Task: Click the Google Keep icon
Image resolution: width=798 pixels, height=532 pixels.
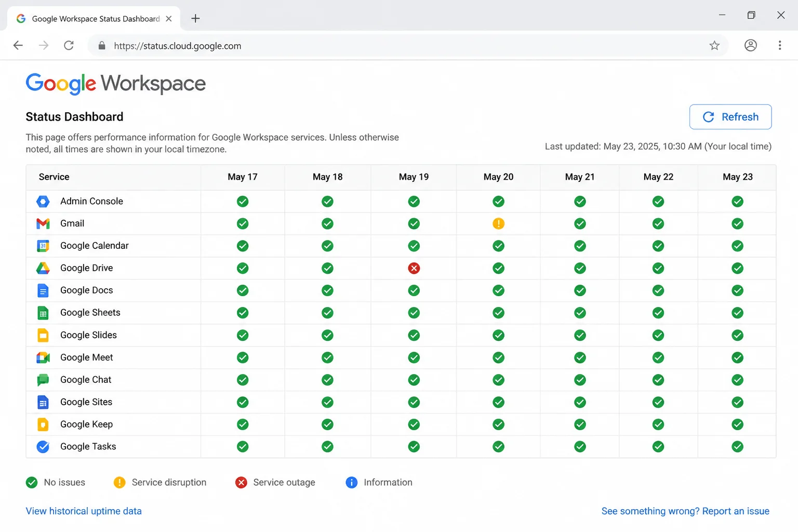Action: click(x=43, y=424)
